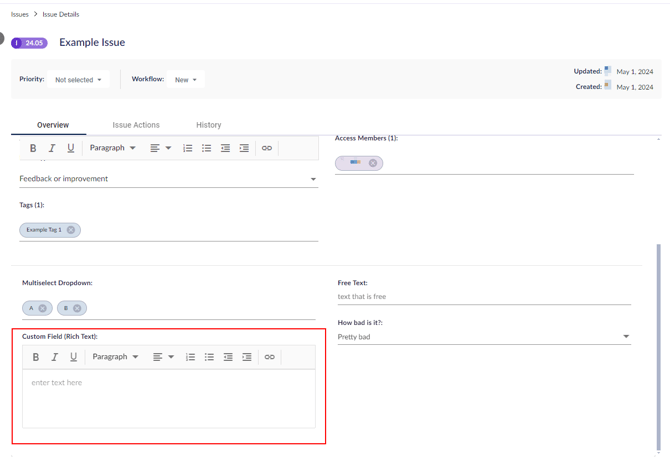The height and width of the screenshot is (462, 670).
Task: Insert numbered list in Custom Field editor
Action: click(x=190, y=357)
